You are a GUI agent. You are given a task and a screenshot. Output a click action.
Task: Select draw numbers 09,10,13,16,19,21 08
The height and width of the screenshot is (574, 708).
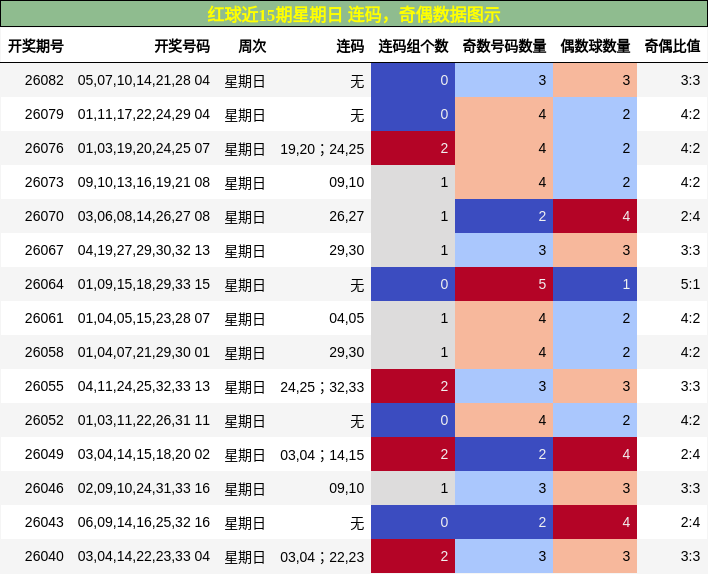144,182
